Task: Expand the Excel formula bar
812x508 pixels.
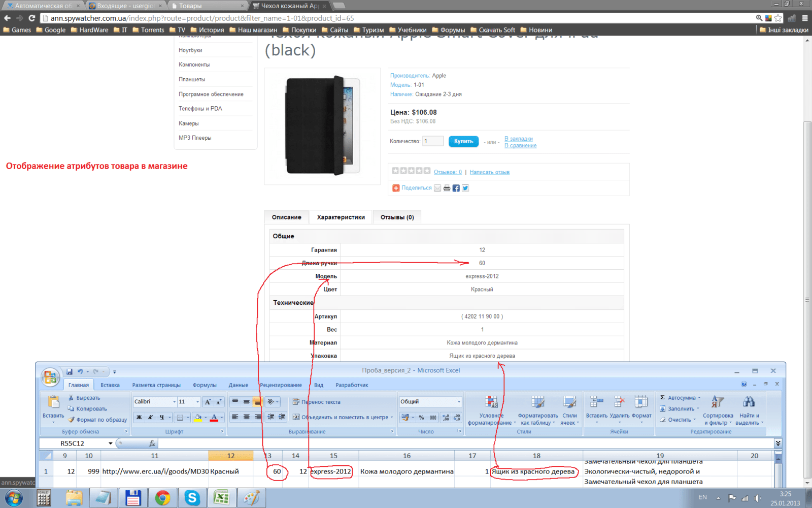Action: (777, 443)
